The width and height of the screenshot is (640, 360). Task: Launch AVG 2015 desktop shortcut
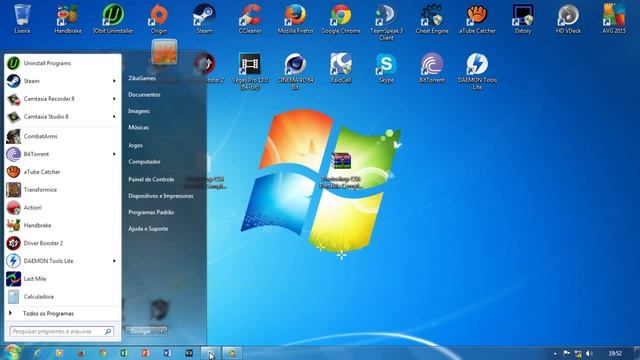(x=614, y=18)
